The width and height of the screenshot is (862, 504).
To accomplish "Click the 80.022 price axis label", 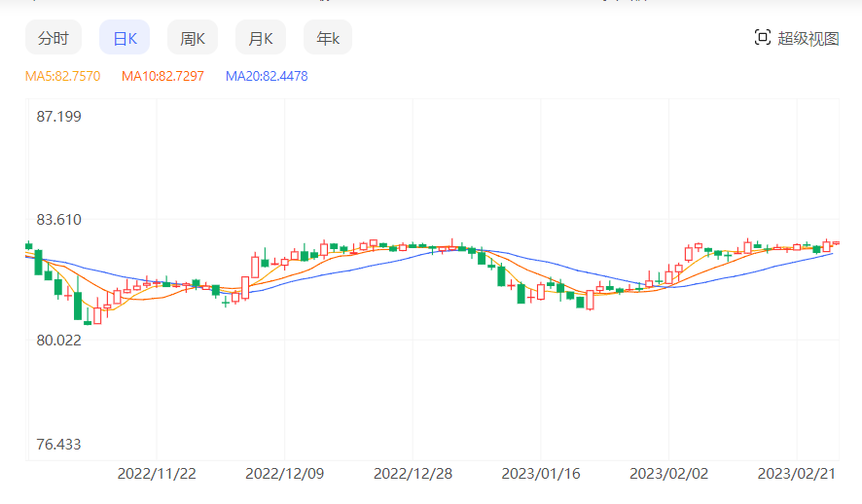I will pyautogui.click(x=58, y=341).
